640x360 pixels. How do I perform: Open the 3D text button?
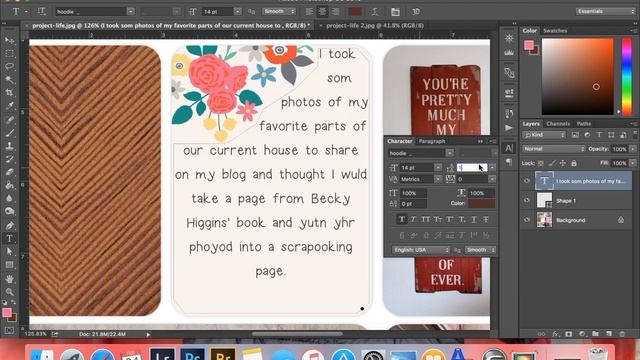(x=416, y=12)
